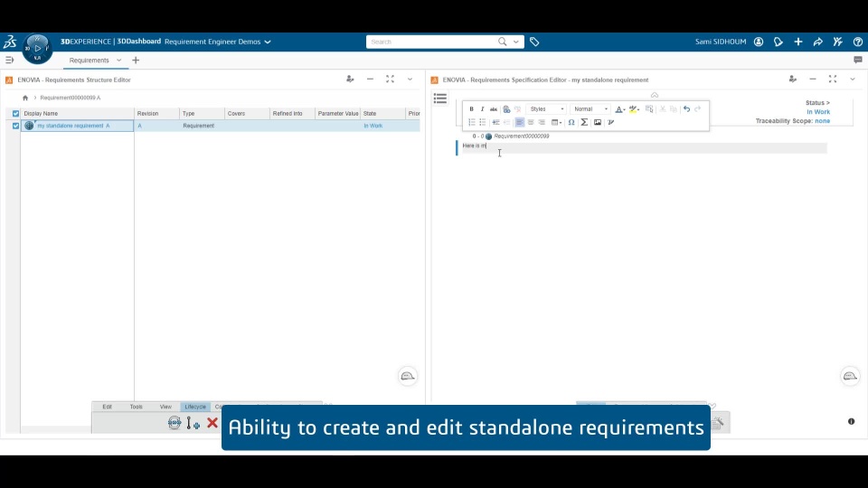Click the Specification Editor share user icon
This screenshot has height=488, width=868.
click(793, 80)
